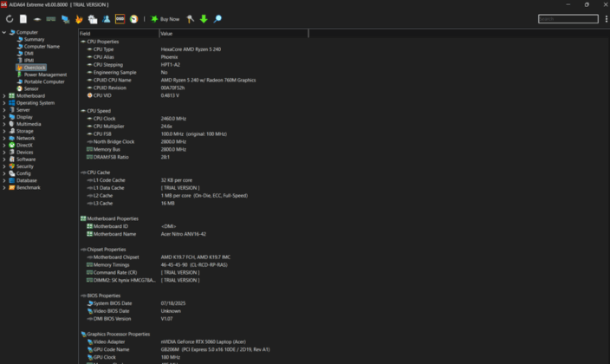Click the magnifier search icon in toolbar
The width and height of the screenshot is (610, 364).
pos(217,19)
